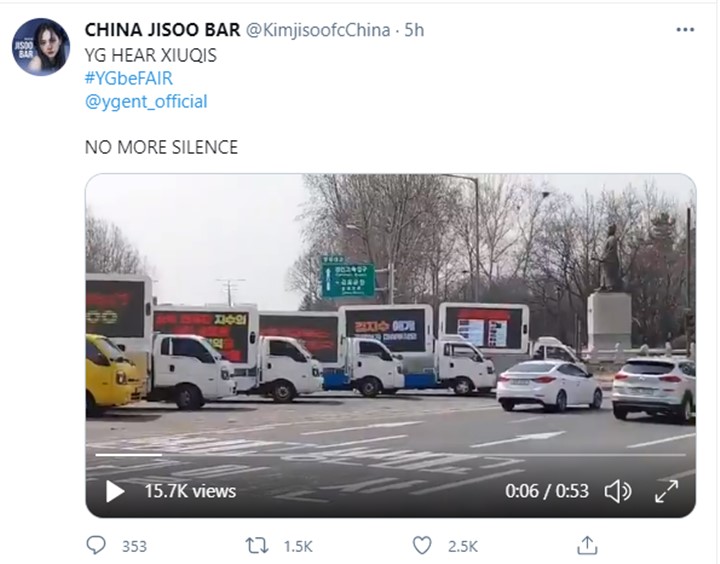Viewport: 720px width, 564px height.
Task: Play the video with the play button
Action: pyautogui.click(x=115, y=491)
